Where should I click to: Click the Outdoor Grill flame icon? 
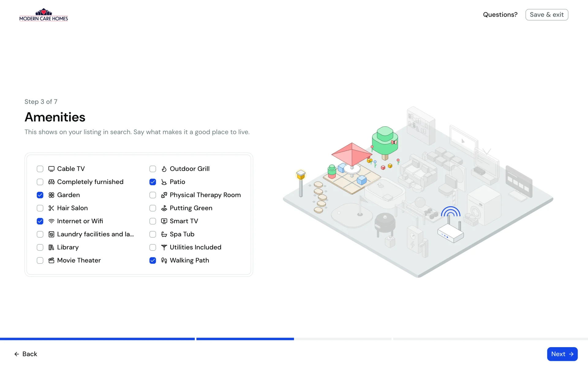(x=164, y=169)
